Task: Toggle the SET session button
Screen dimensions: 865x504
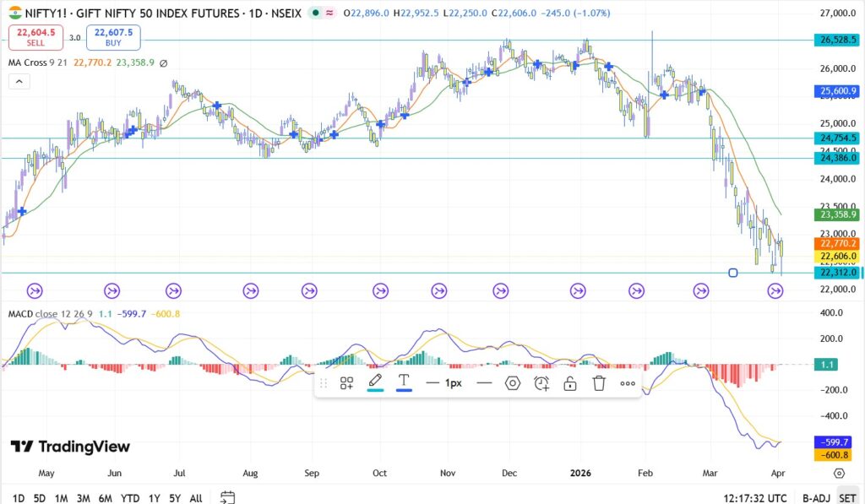Action: click(847, 498)
